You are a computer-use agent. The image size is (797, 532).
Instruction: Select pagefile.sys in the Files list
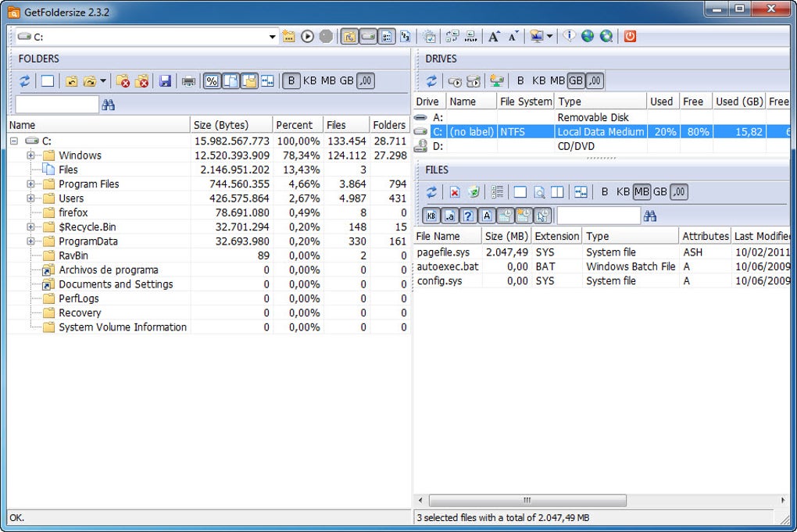(x=443, y=252)
